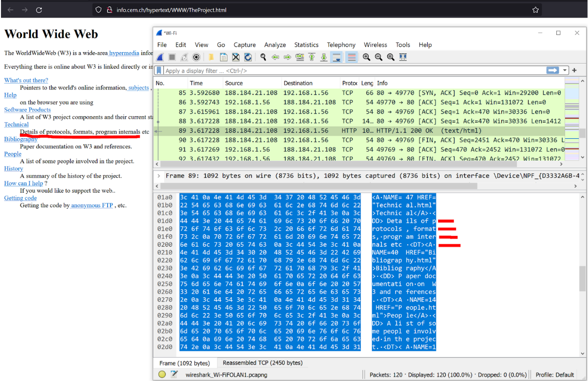Switch to Frame (1092 bytes) tab
Image resolution: width=588 pixels, height=381 pixels.
tap(185, 363)
